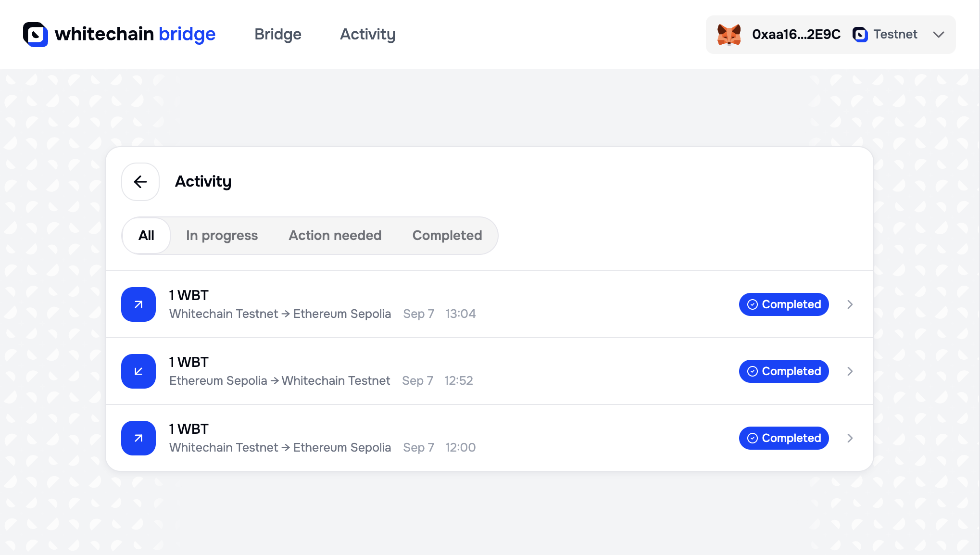This screenshot has width=980, height=555.
Task: Click route text of 12:00 transfer
Action: (280, 448)
